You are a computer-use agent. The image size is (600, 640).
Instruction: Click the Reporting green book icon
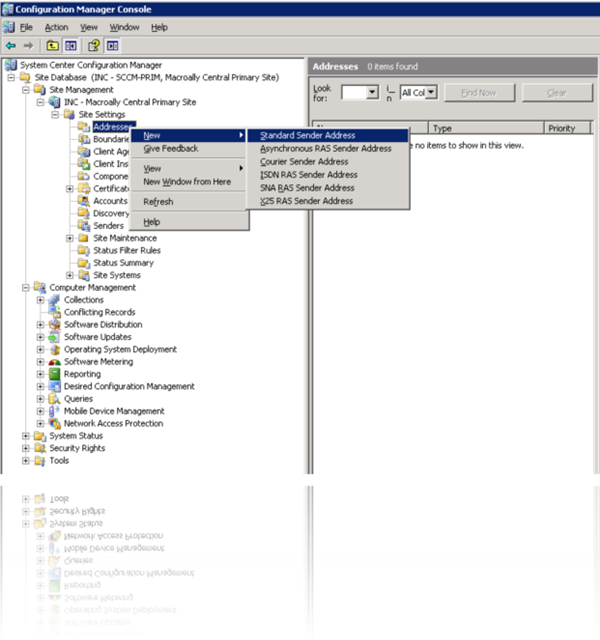pyautogui.click(x=55, y=374)
